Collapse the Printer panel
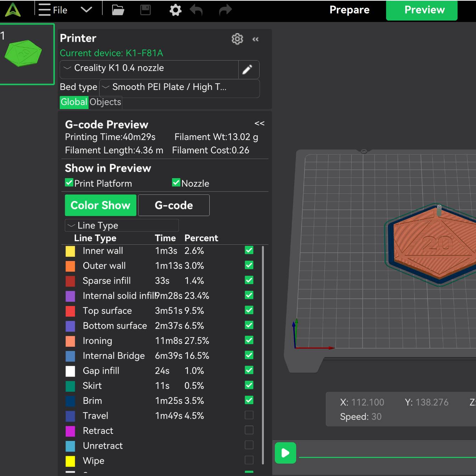476x476 pixels. pyautogui.click(x=255, y=39)
